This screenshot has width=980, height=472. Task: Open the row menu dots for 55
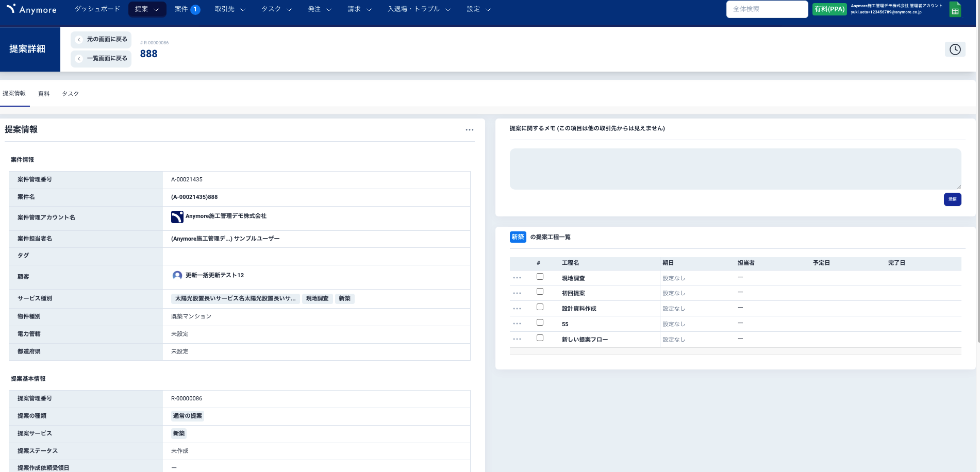pyautogui.click(x=517, y=324)
